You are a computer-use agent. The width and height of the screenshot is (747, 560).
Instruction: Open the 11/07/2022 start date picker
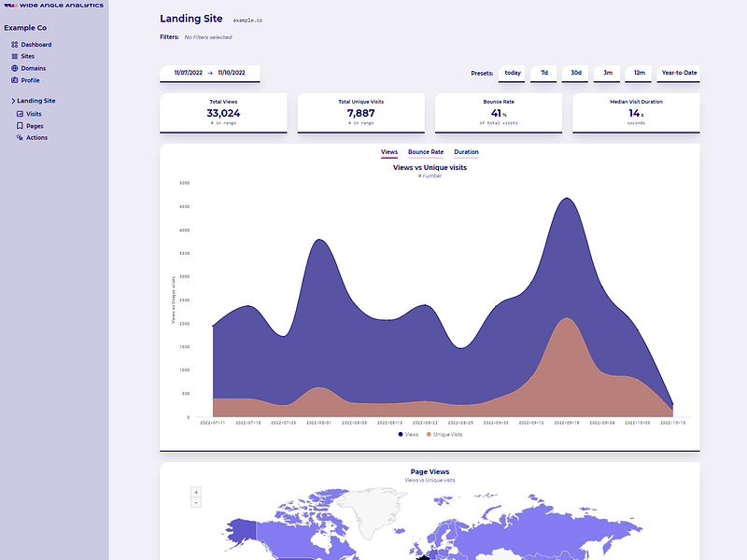pos(189,72)
